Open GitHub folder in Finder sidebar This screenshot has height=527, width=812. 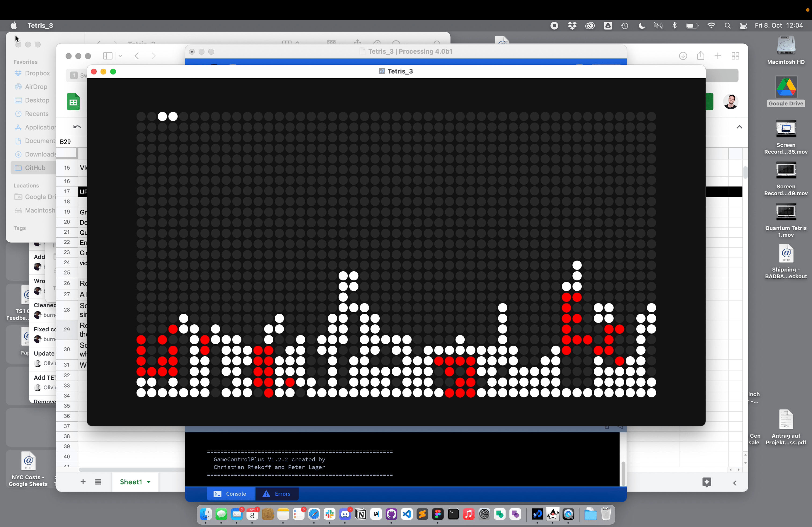(x=35, y=168)
